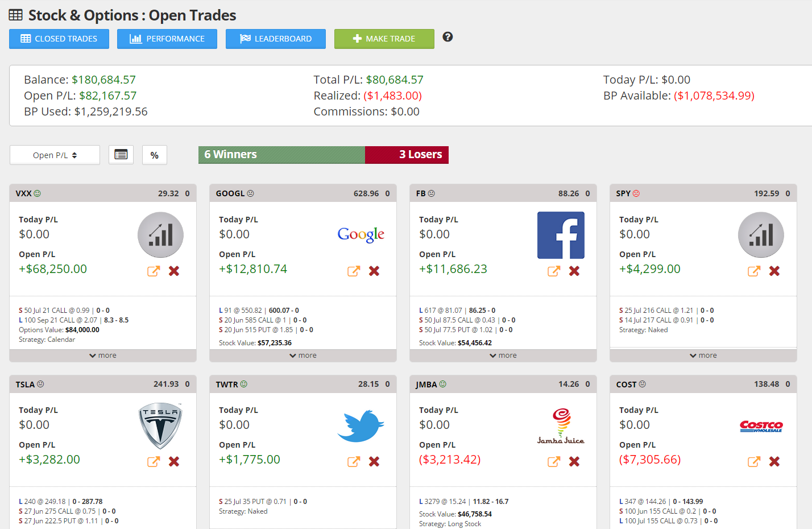Go to Closed Trades
The width and height of the screenshot is (812, 529).
59,39
